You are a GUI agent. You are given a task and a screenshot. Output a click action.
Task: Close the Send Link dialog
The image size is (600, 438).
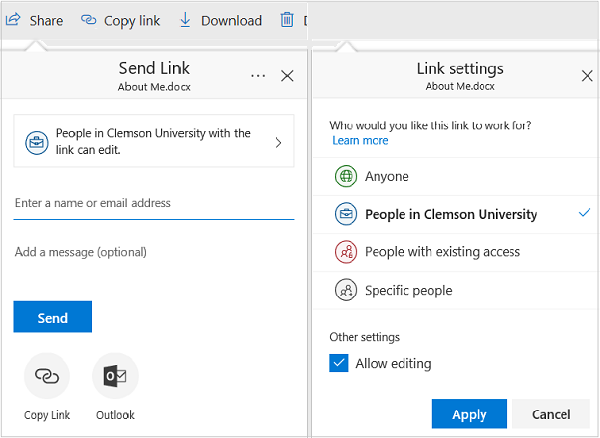[287, 76]
